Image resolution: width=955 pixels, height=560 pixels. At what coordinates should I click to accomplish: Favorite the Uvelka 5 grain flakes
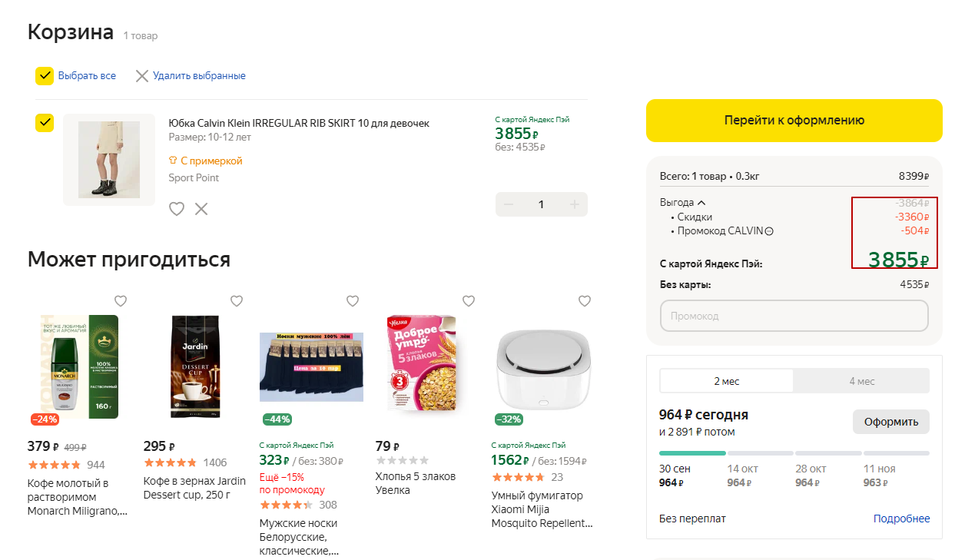(469, 300)
